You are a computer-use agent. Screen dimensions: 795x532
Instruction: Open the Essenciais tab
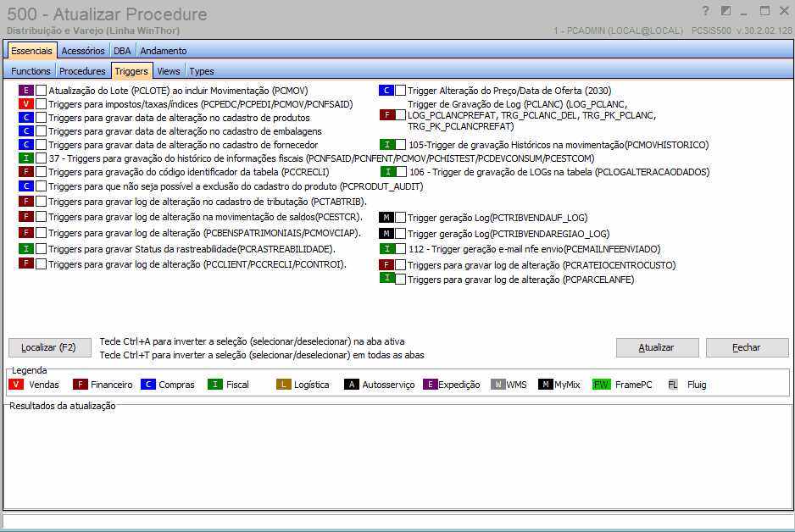[31, 51]
